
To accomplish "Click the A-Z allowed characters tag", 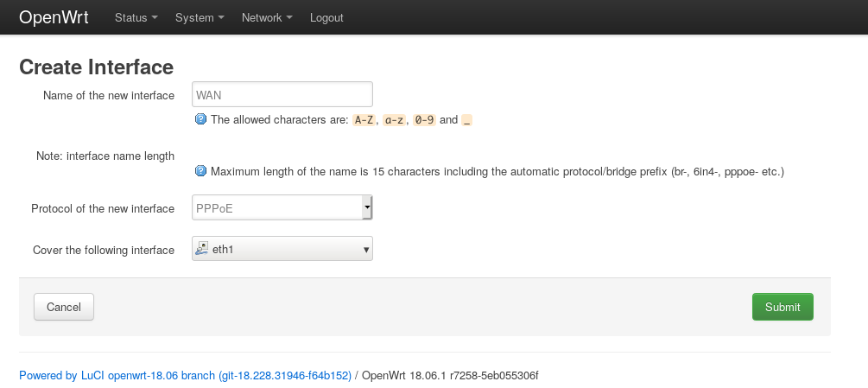I will [x=364, y=120].
